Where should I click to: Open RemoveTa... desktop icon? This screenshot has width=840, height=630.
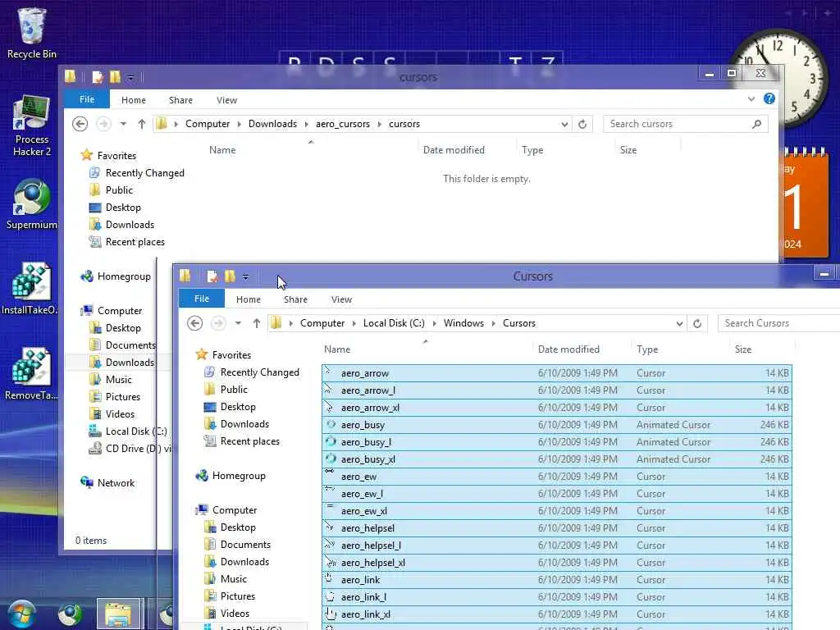point(31,373)
